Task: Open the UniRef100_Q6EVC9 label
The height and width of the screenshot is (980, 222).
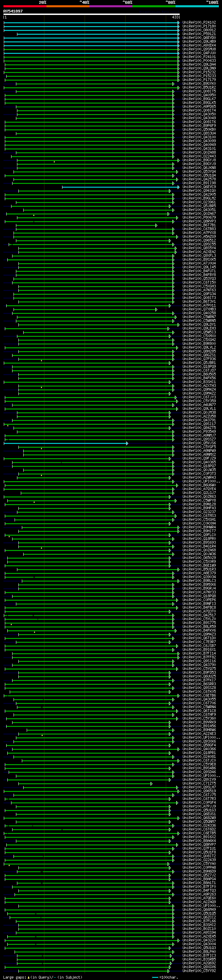Action: (199, 187)
